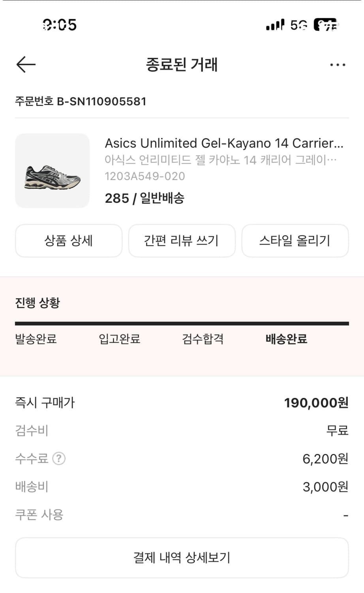Viewport: 364px width, 593px height.
Task: Tap the cellular signal strength icon
Action: (275, 25)
